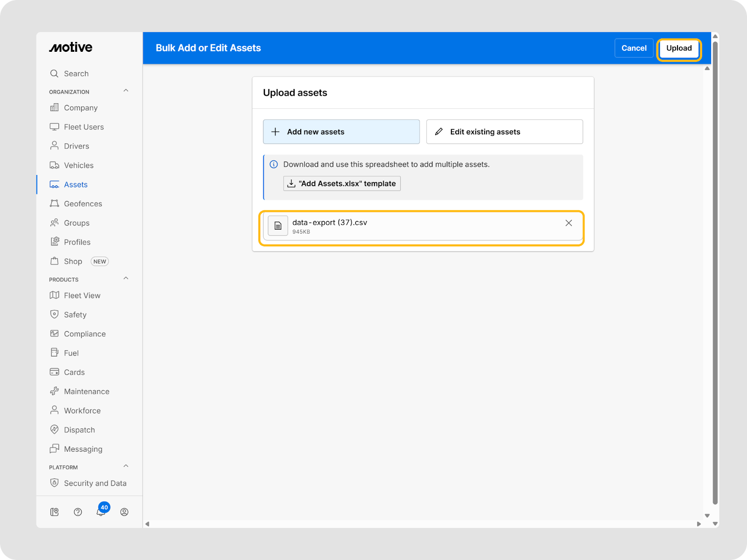Screen dimensions: 747x560
Task: Click the file document icon for the CSV
Action: point(278,226)
